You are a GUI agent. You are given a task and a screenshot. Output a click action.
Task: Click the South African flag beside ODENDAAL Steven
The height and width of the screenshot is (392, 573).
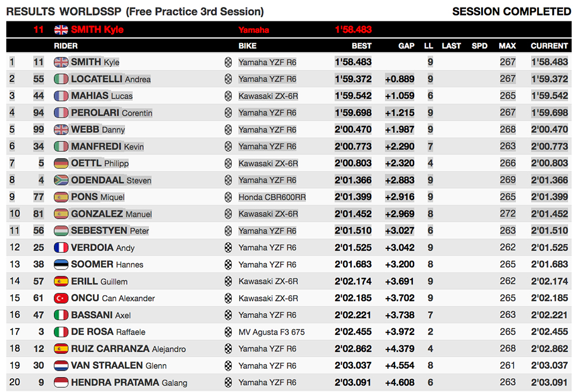pos(61,180)
